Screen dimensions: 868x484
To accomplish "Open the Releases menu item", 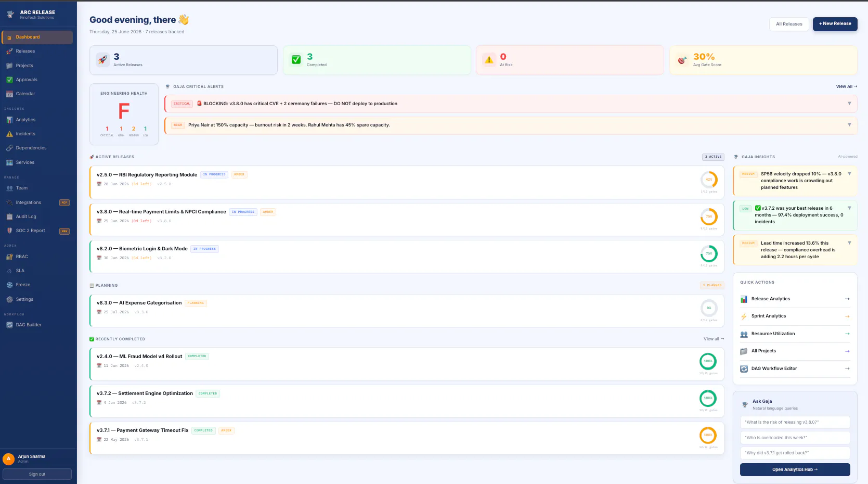I will click(x=37, y=52).
